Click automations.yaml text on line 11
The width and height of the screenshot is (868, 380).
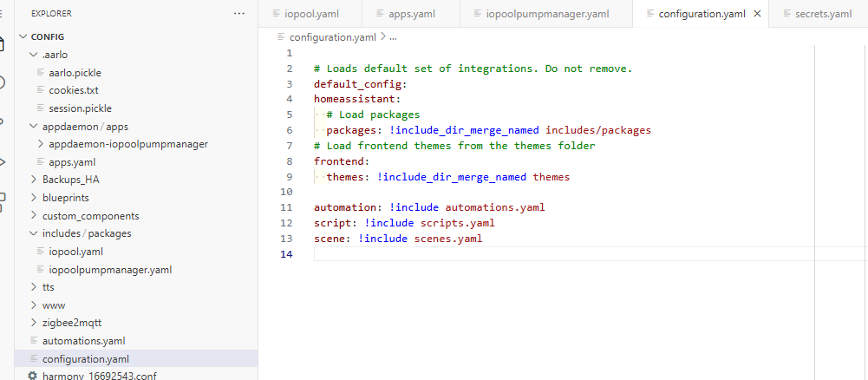point(495,207)
